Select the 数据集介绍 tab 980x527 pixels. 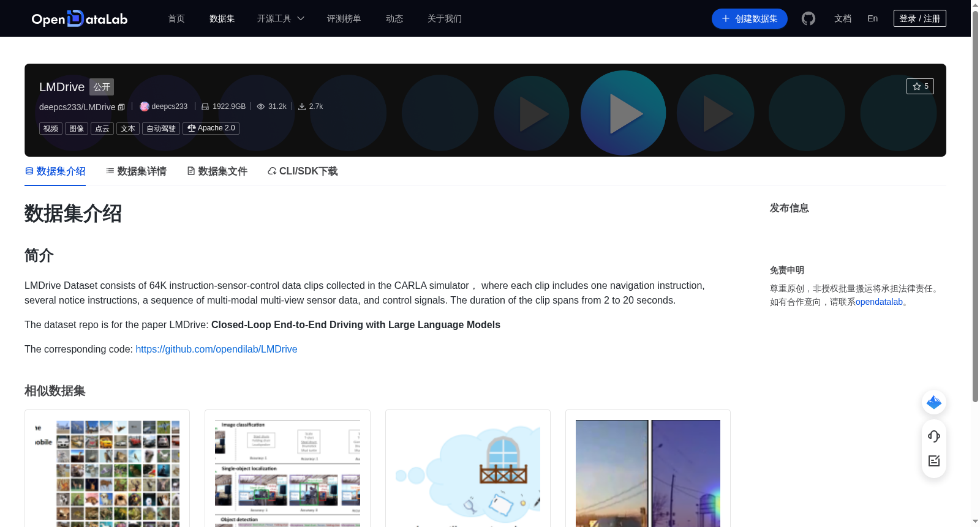[55, 171]
